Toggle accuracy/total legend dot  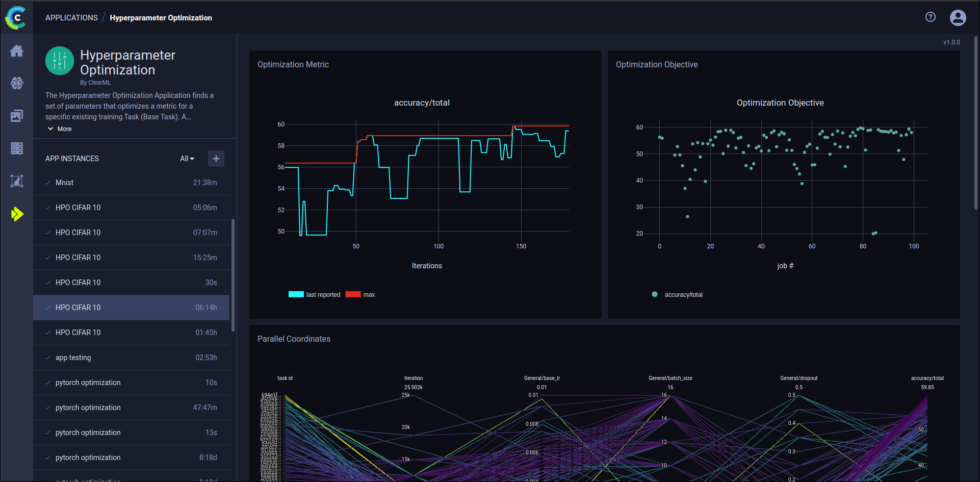point(655,294)
